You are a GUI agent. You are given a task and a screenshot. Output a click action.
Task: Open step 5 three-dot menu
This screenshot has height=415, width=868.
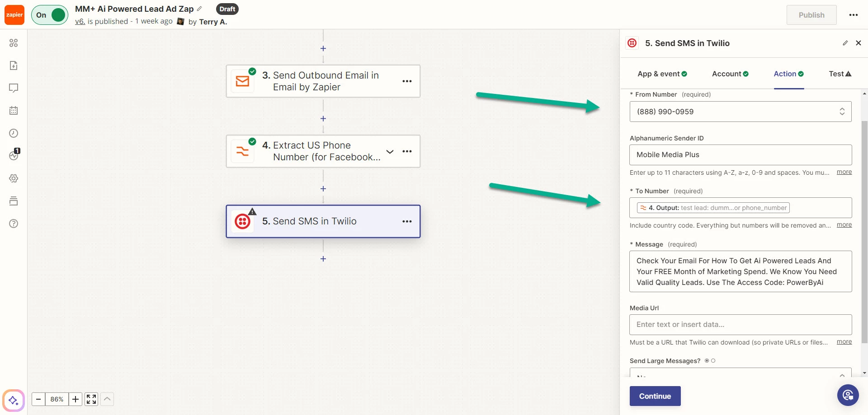tap(407, 221)
